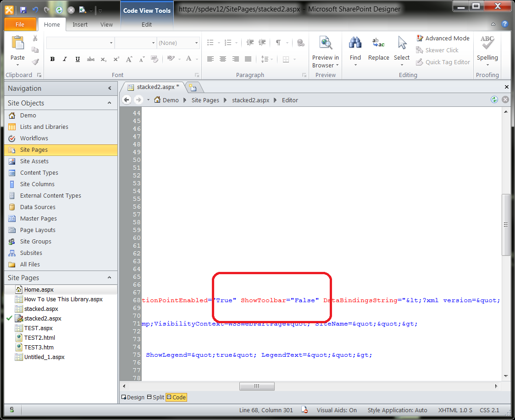Screen dimensions: 515x420
Task: Click the Find binoculars icon
Action: pyautogui.click(x=355, y=43)
